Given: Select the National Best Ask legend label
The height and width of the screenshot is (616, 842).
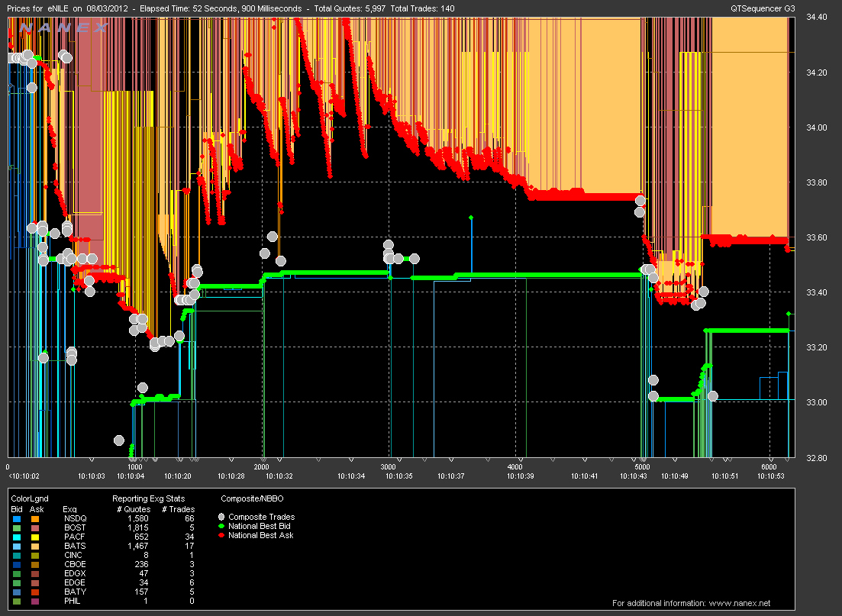Looking at the screenshot, I should point(261,535).
